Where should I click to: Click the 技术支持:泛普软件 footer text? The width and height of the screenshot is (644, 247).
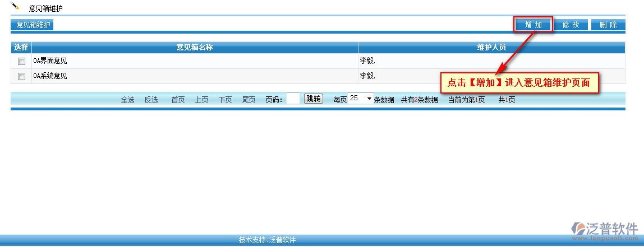[x=268, y=240]
